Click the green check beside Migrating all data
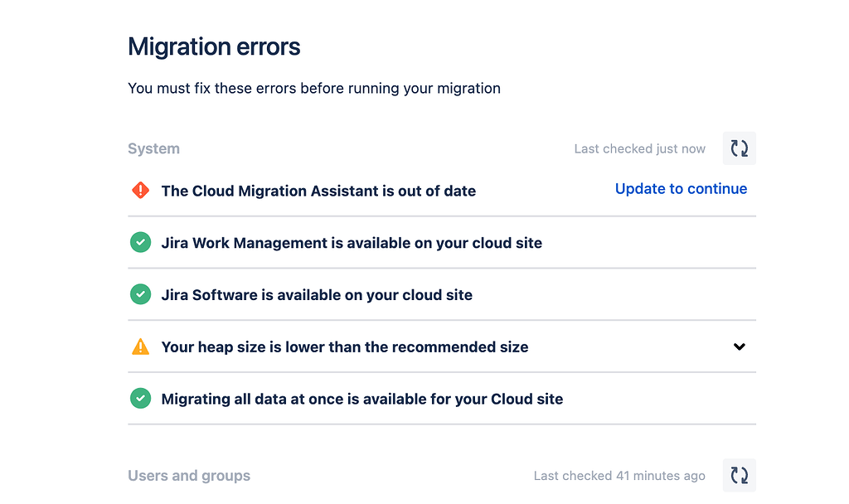 click(x=141, y=399)
